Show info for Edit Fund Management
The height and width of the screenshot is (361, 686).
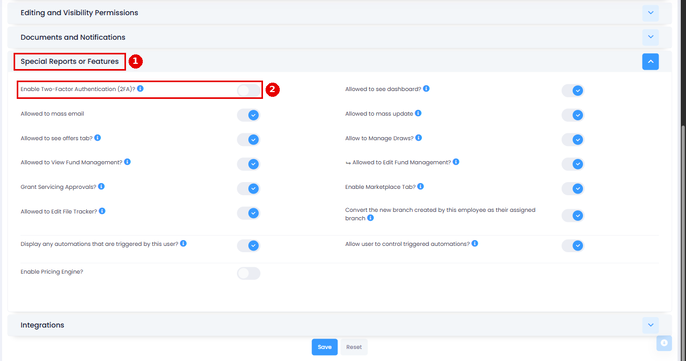coord(456,162)
